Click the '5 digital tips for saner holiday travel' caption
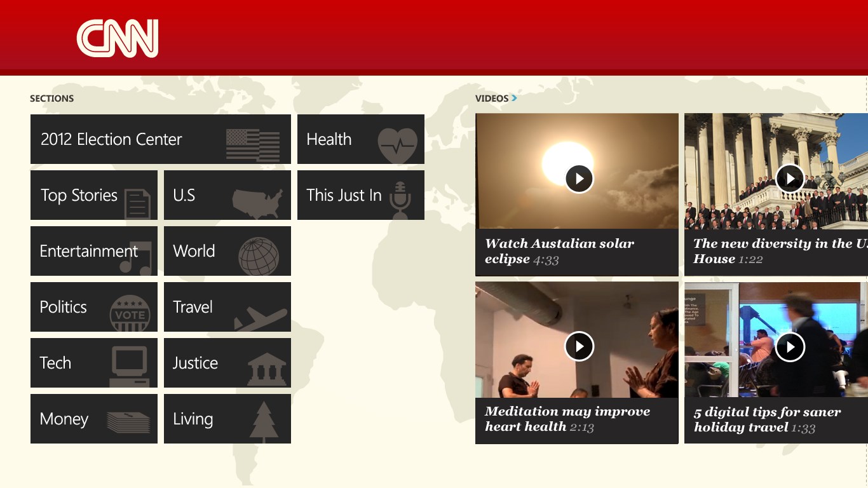This screenshot has width=868, height=488. click(767, 419)
